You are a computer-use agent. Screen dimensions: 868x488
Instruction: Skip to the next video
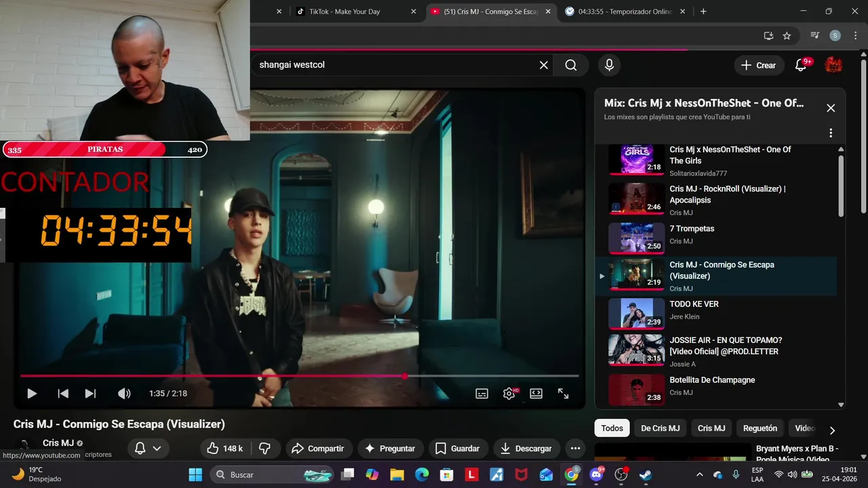coord(90,393)
